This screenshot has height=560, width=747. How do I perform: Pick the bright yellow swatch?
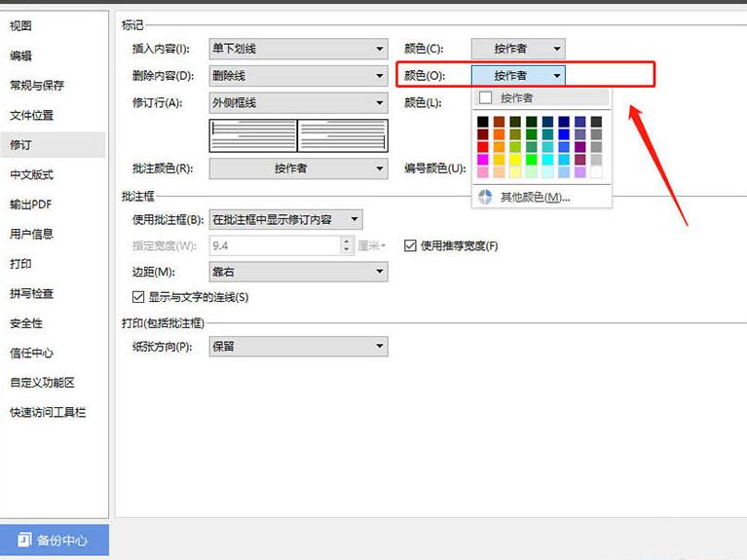click(515, 159)
